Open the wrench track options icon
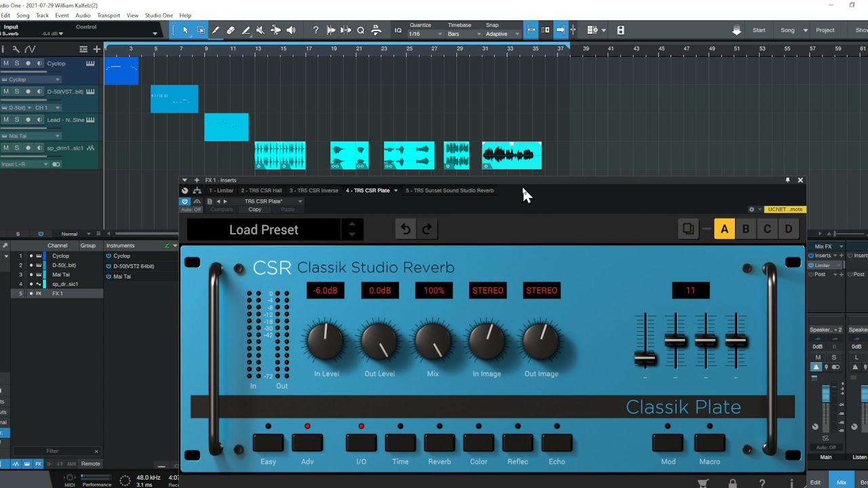This screenshot has height=488, width=868. [x=16, y=49]
